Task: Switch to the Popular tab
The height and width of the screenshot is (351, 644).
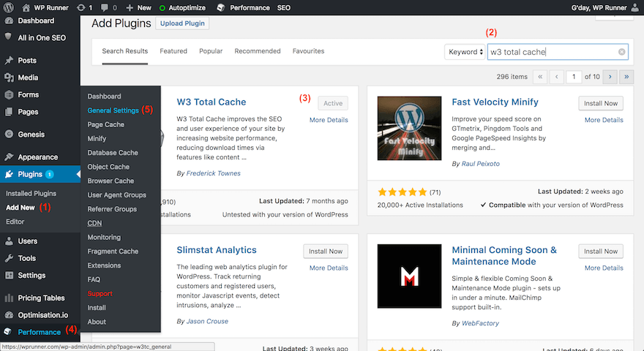Action: point(211,51)
